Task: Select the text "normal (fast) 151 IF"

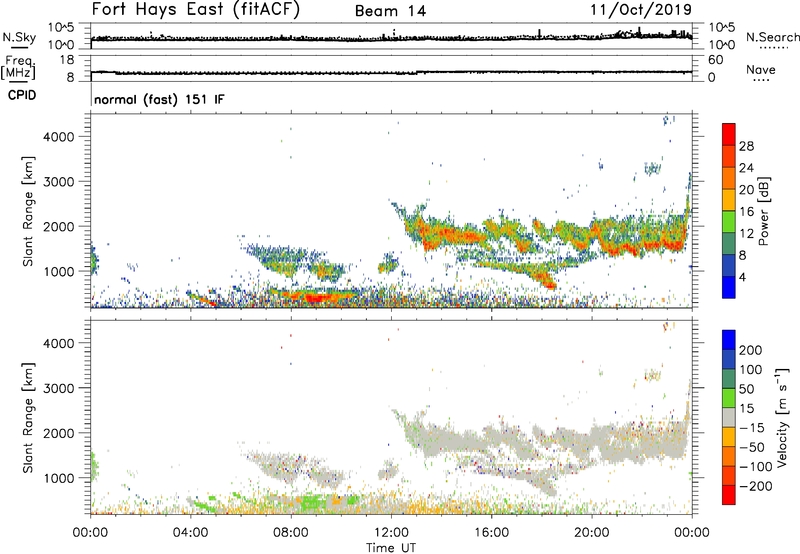Action: tap(159, 99)
